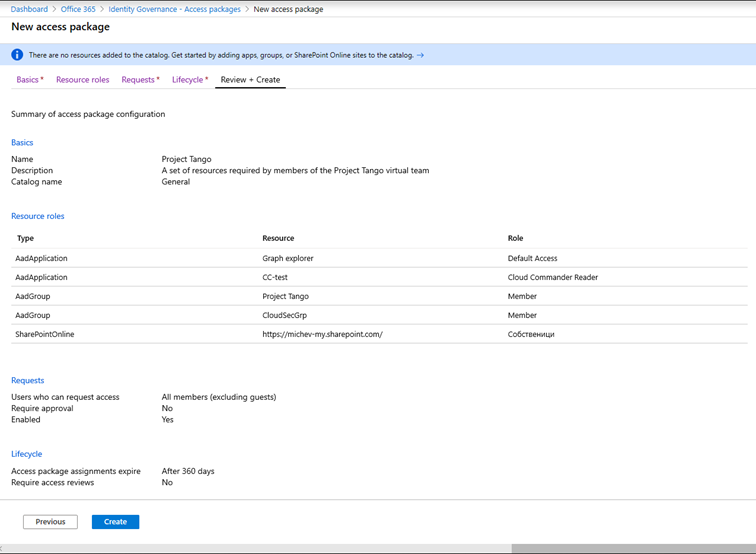Select the CloudSecGrp resource cell

[284, 315]
